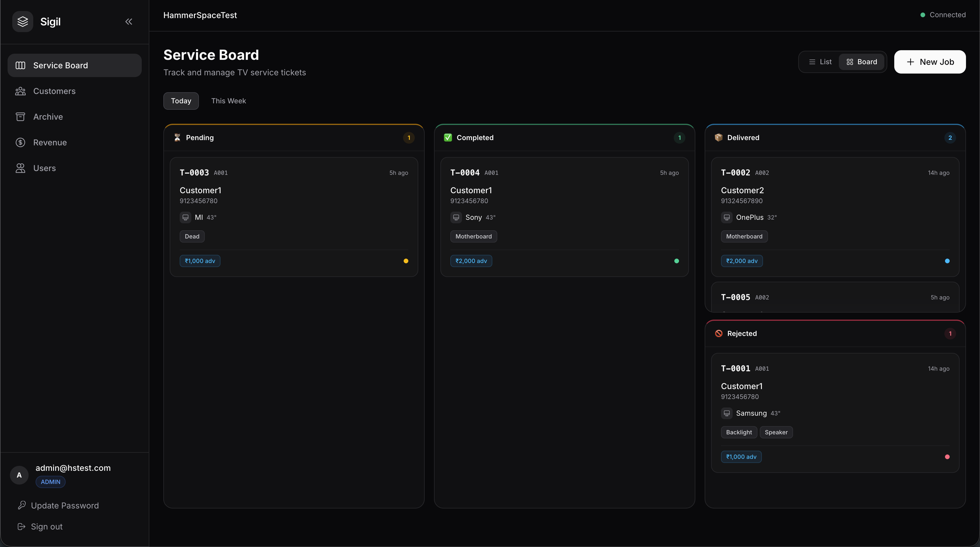This screenshot has height=547, width=980.
Task: Click the Update Password key icon
Action: pyautogui.click(x=22, y=505)
